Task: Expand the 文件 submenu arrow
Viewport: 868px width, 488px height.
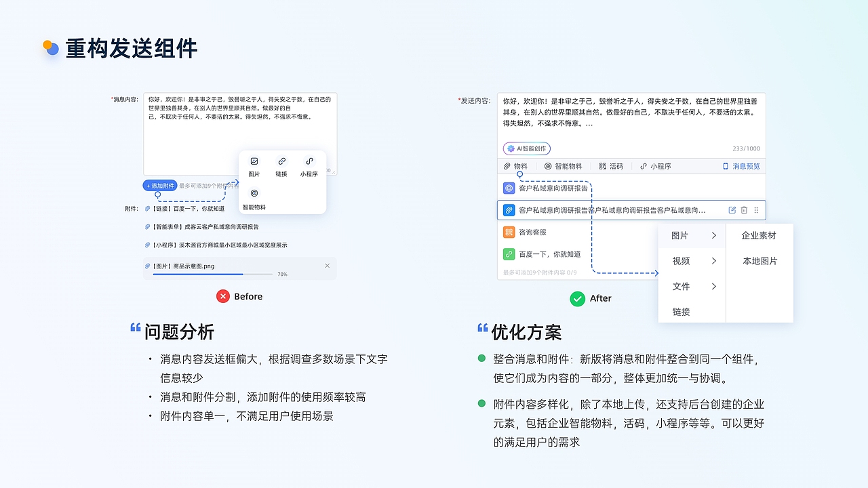Action: tap(714, 287)
